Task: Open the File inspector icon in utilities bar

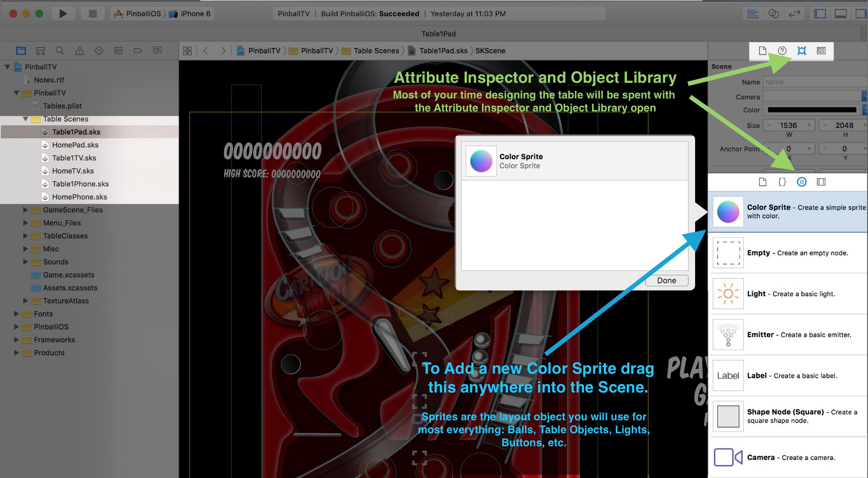Action: tap(761, 51)
